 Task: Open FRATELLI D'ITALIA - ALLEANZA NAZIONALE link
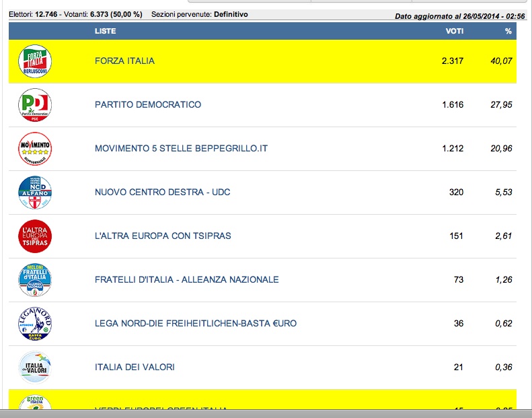[x=186, y=280]
